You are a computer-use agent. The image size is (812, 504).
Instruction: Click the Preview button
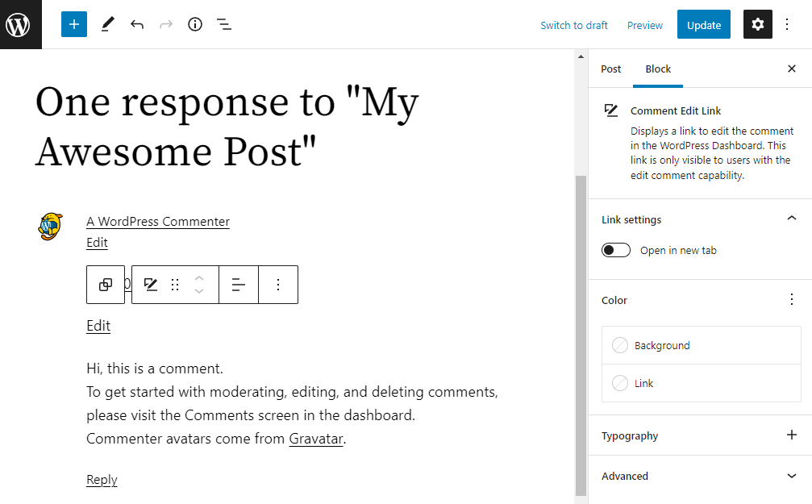[645, 25]
